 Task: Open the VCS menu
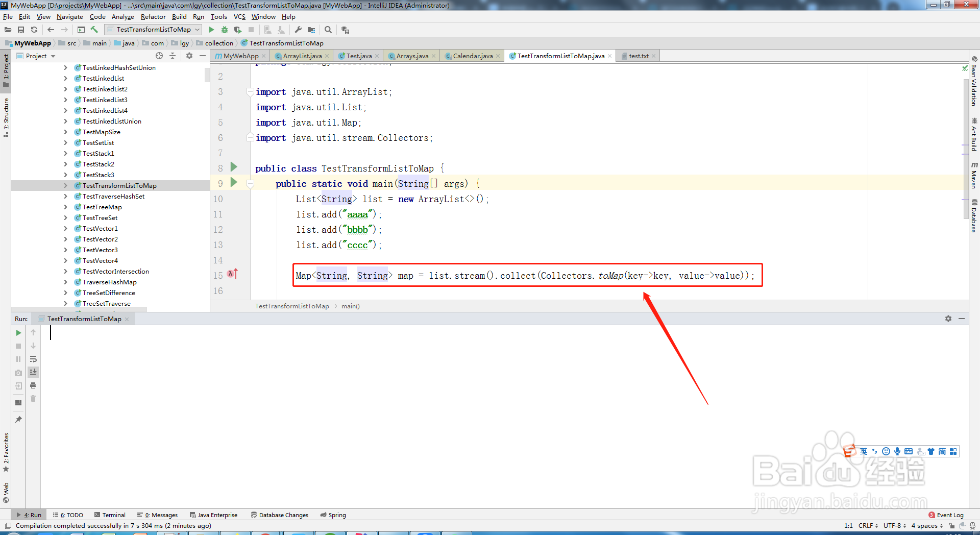(x=239, y=17)
